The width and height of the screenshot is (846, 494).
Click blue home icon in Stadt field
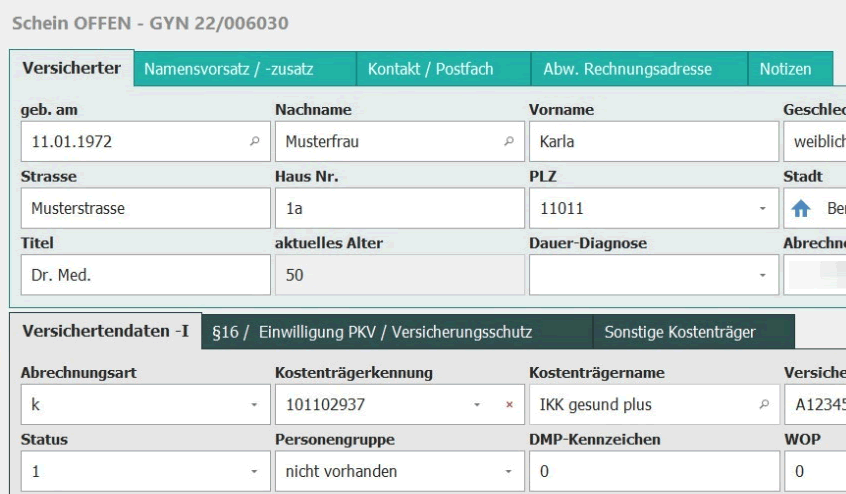coord(800,209)
